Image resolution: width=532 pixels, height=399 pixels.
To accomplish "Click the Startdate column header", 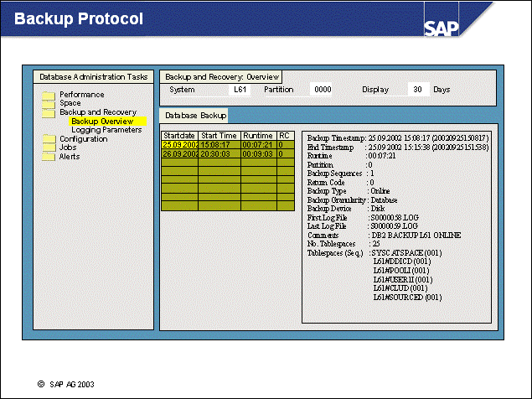I will point(179,135).
